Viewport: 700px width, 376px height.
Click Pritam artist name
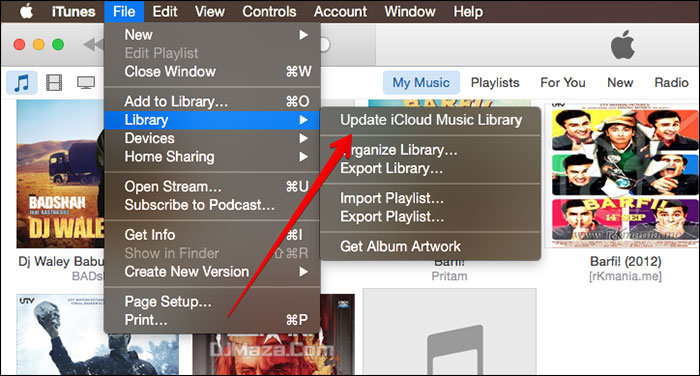[x=449, y=276]
